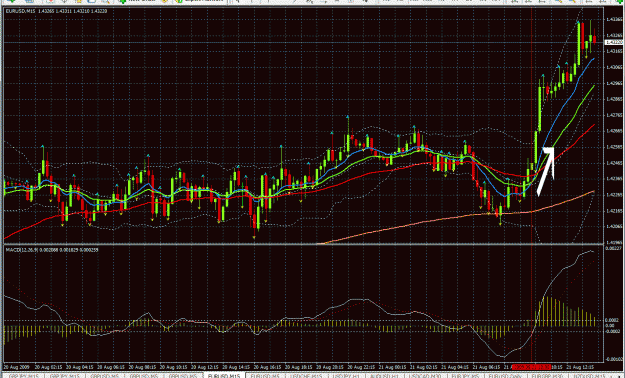
Task: Open the USDCAD,M30 chart tab
Action: point(425,375)
